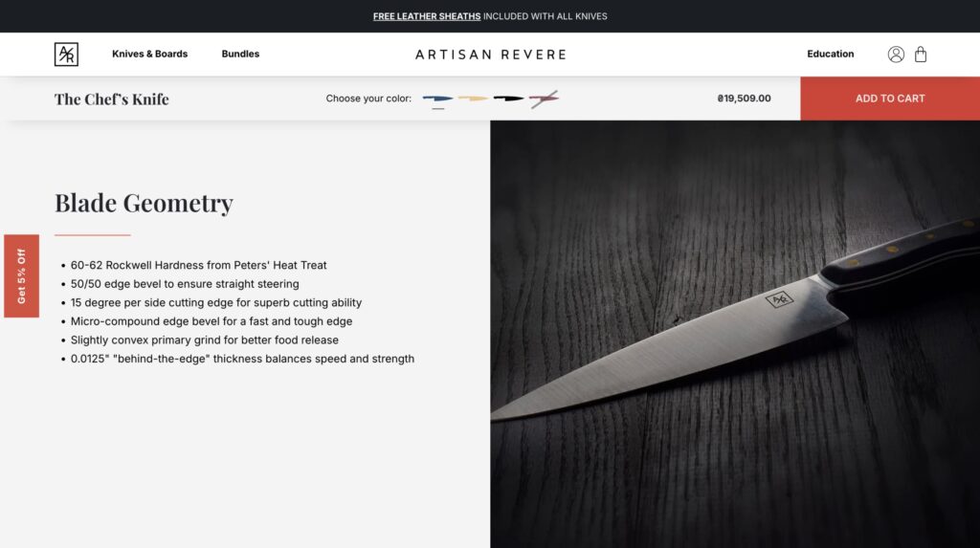Choose the yellow knife color option

point(473,99)
